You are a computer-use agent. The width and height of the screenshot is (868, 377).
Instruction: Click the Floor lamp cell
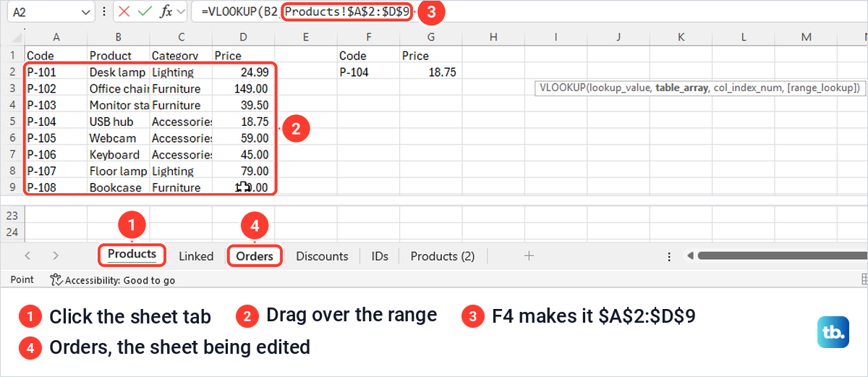pyautogui.click(x=119, y=171)
